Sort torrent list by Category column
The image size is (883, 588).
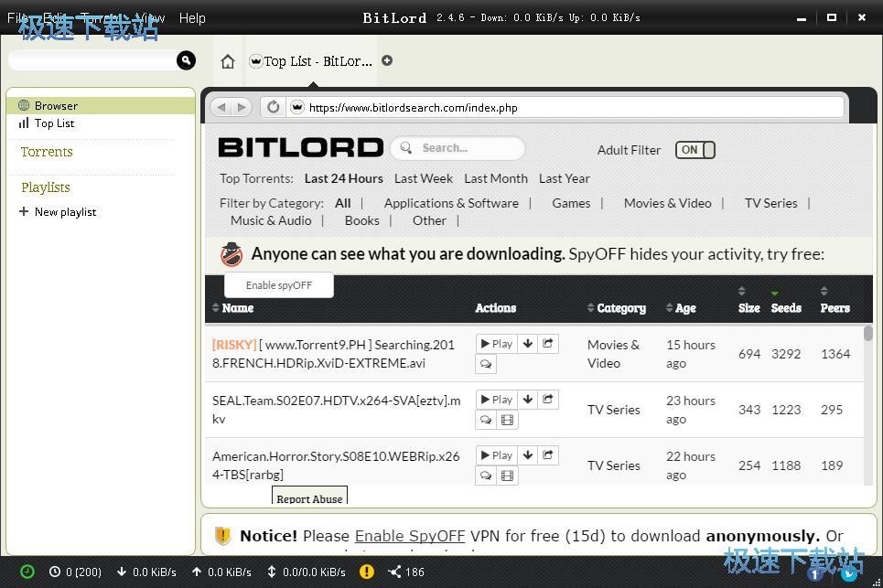(616, 308)
